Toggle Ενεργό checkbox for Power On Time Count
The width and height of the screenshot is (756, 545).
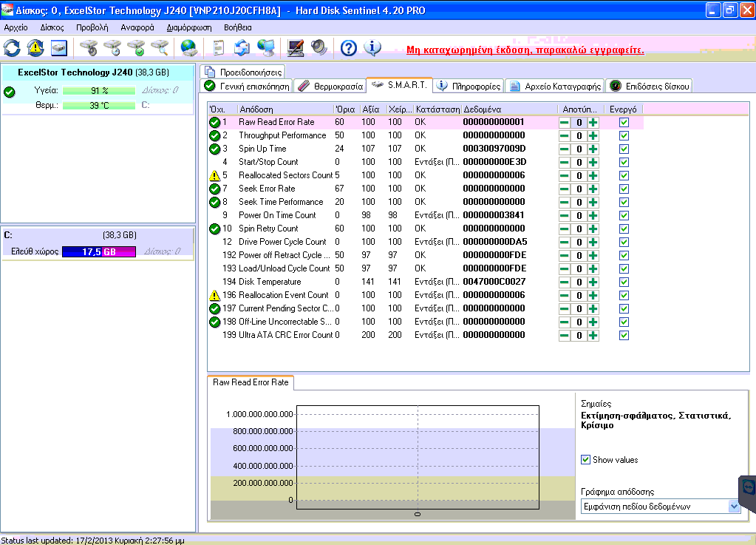click(624, 216)
